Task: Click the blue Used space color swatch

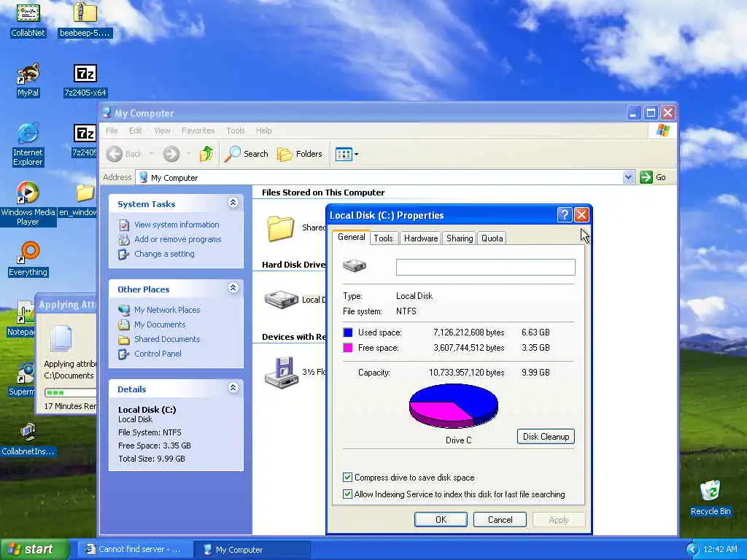Action: click(x=348, y=332)
